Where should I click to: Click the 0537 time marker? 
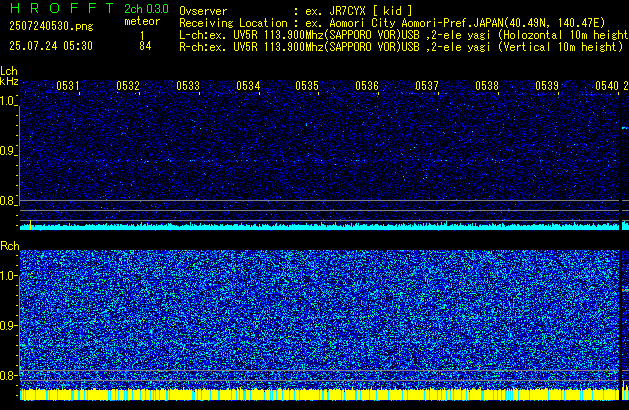click(427, 86)
